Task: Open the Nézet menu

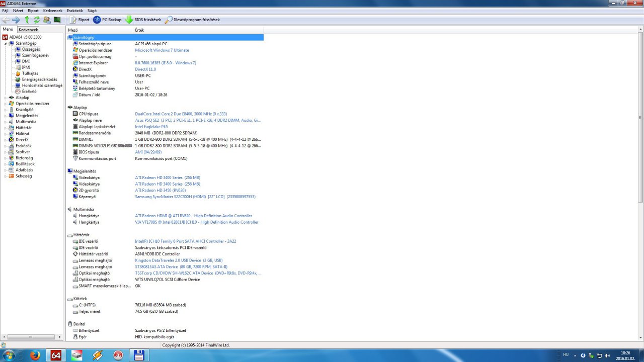Action: (18, 11)
